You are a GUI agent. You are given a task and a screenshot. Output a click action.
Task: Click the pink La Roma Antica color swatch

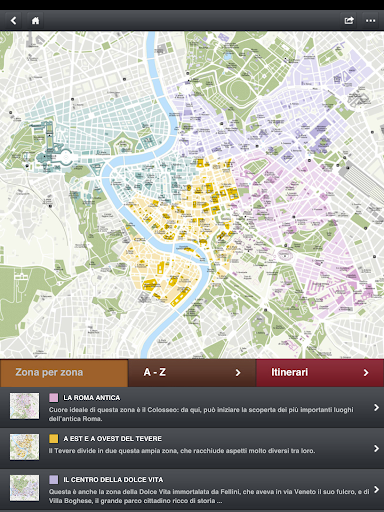coord(54,398)
